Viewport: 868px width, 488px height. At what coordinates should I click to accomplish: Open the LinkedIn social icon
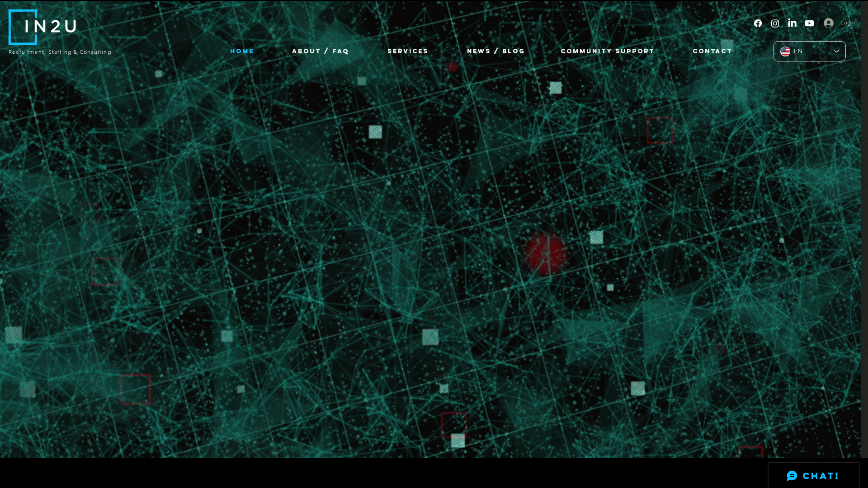pyautogui.click(x=792, y=23)
